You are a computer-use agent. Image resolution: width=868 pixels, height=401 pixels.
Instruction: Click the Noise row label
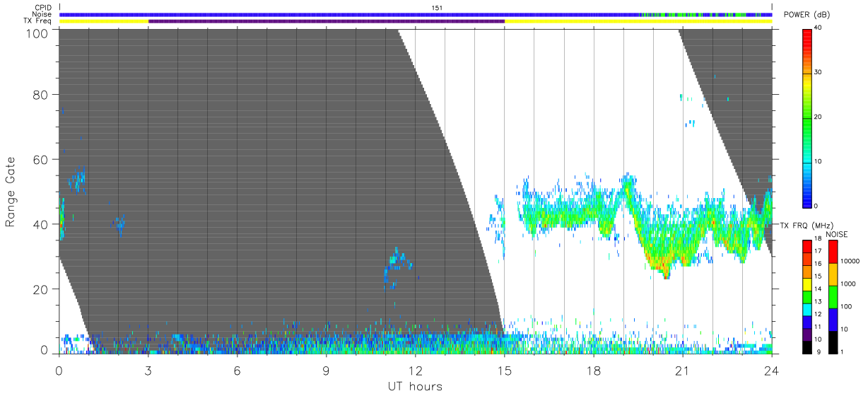tap(42, 14)
